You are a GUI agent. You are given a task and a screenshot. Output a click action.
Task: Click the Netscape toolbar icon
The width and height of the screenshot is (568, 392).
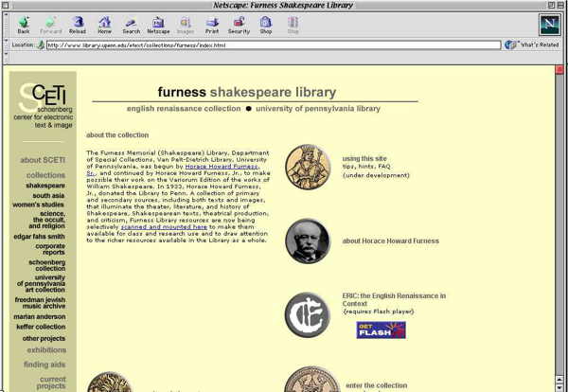coord(158,25)
